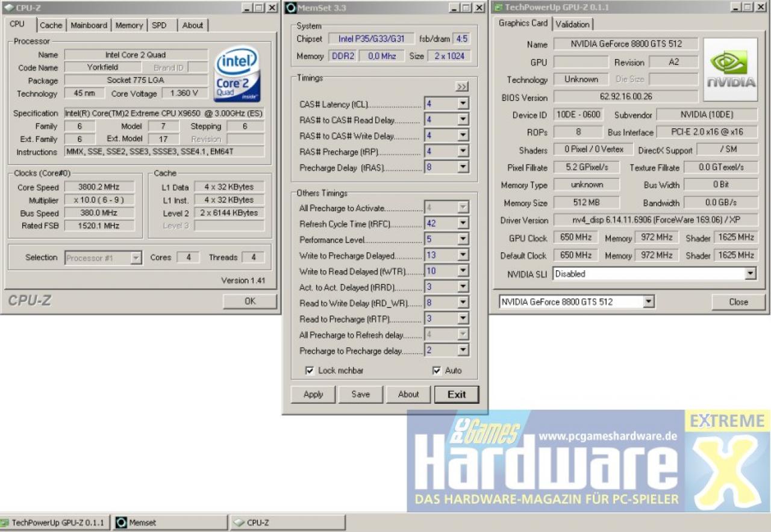Click the memory Size 2 x 1024 field
Viewport: 771px width, 532px height.
(449, 56)
